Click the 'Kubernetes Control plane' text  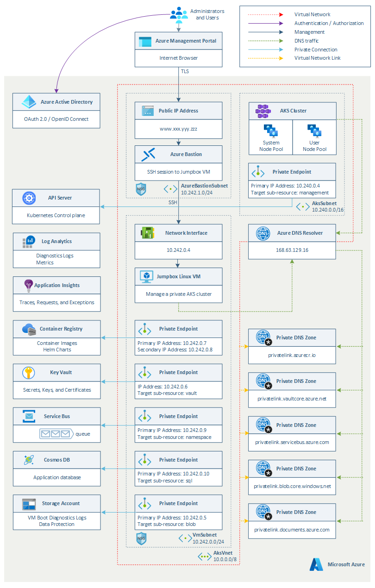click(x=56, y=215)
